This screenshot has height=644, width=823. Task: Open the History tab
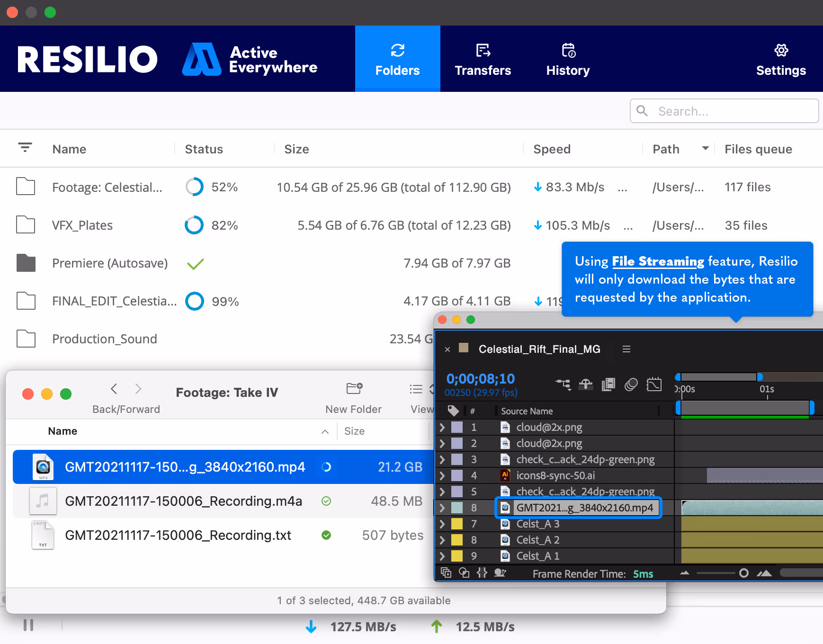(x=568, y=59)
